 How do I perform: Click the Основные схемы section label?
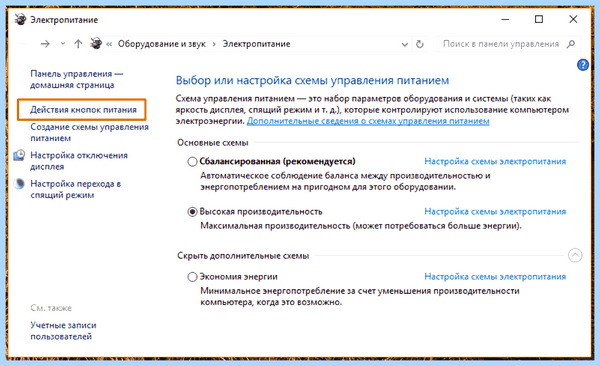[213, 143]
